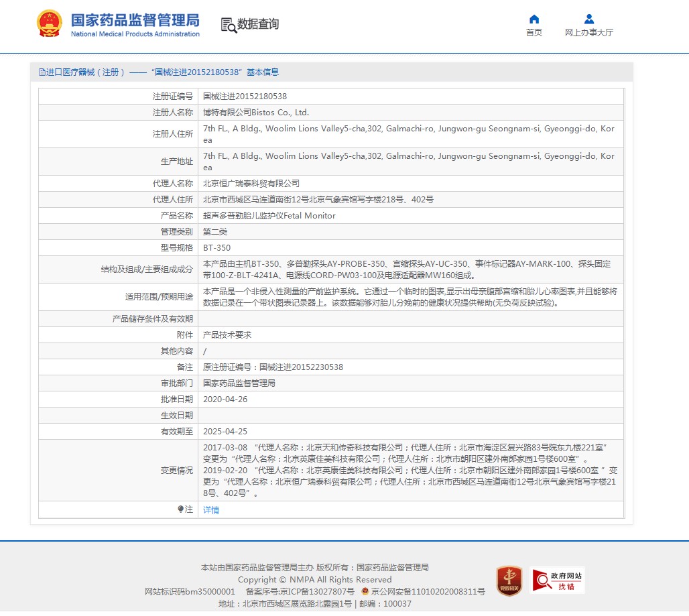Click the model value BT-350

click(x=216, y=248)
